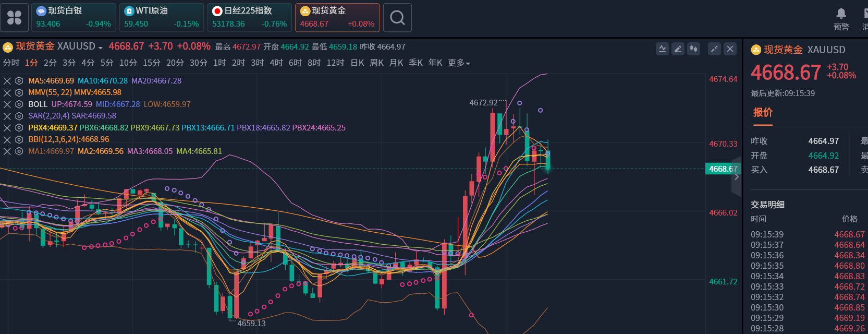Open settings gear for BOLL indicator
The width and height of the screenshot is (868, 334).
click(x=19, y=104)
